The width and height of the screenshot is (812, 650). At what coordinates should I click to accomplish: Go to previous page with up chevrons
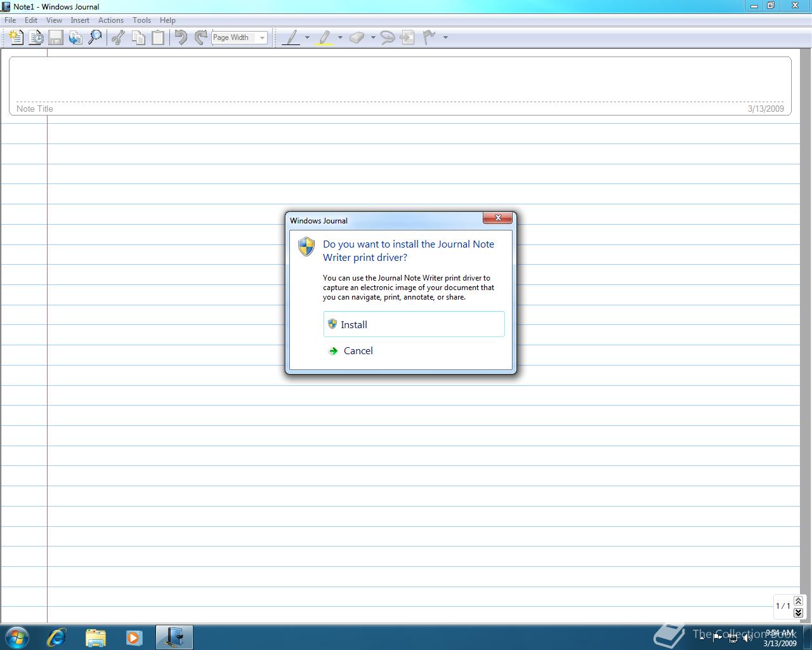[x=798, y=600]
